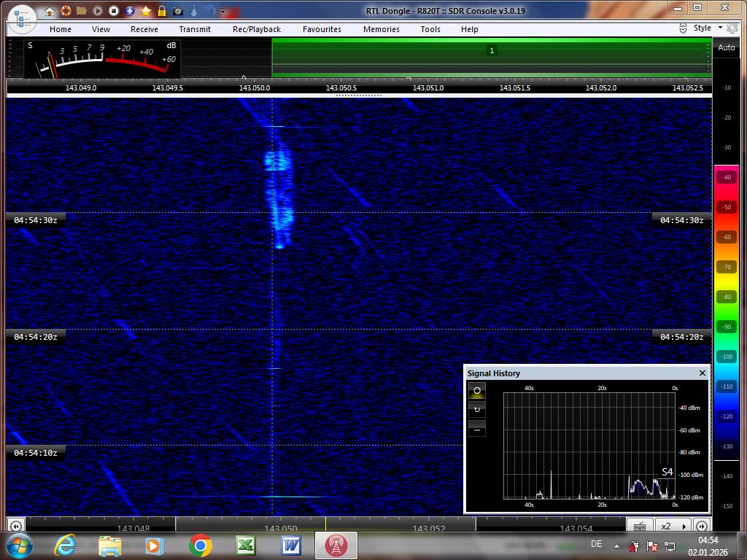Click the gear icon right of Style
The width and height of the screenshot is (747, 560).
click(732, 28)
